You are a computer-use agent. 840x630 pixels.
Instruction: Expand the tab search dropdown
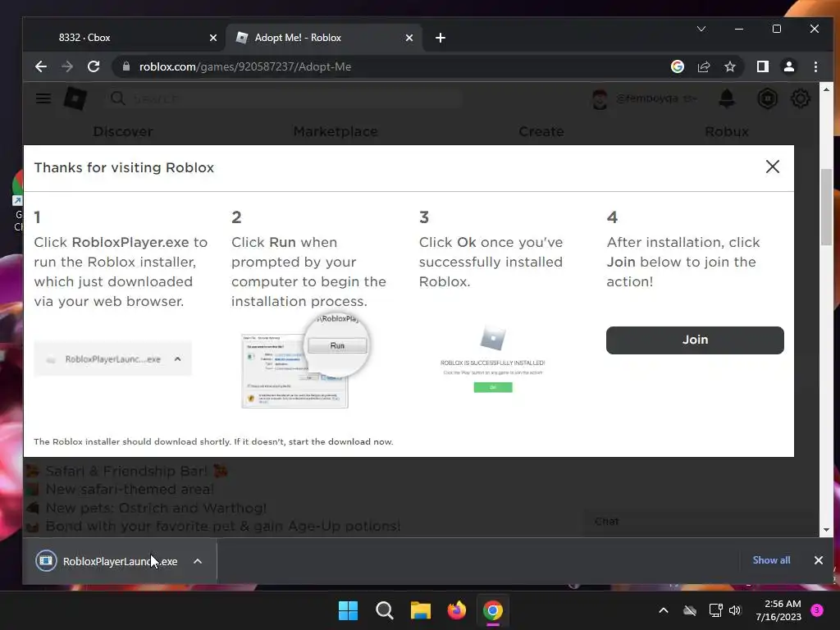701,29
